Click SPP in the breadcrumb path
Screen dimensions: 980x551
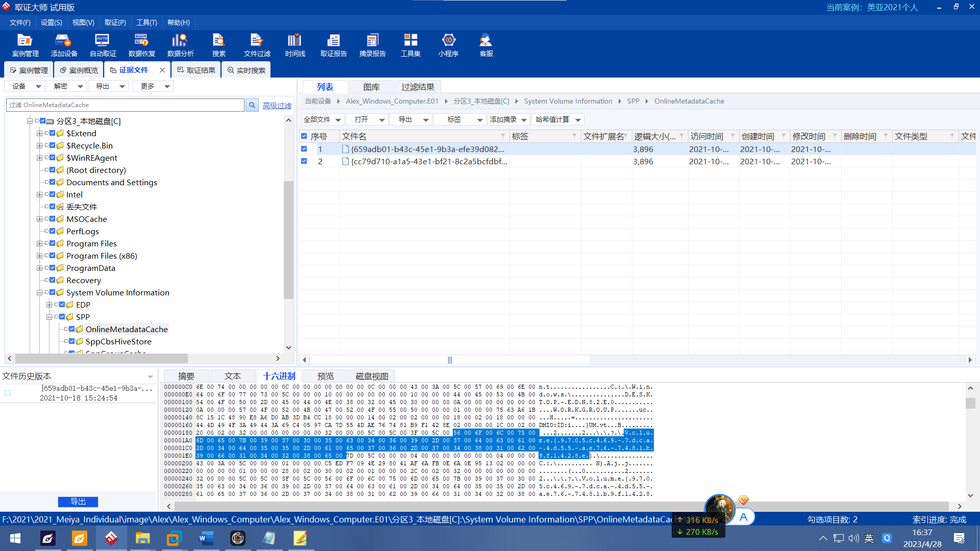(x=633, y=101)
